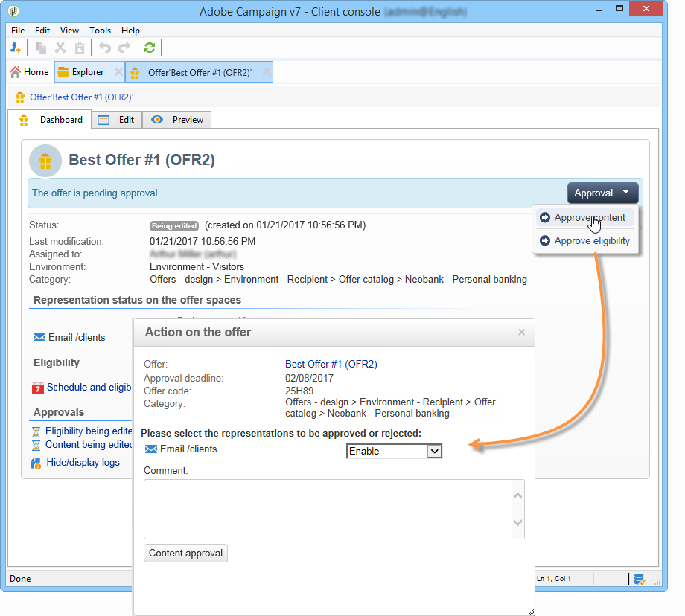Open the Tools menu
The height and width of the screenshot is (616, 685).
[100, 30]
